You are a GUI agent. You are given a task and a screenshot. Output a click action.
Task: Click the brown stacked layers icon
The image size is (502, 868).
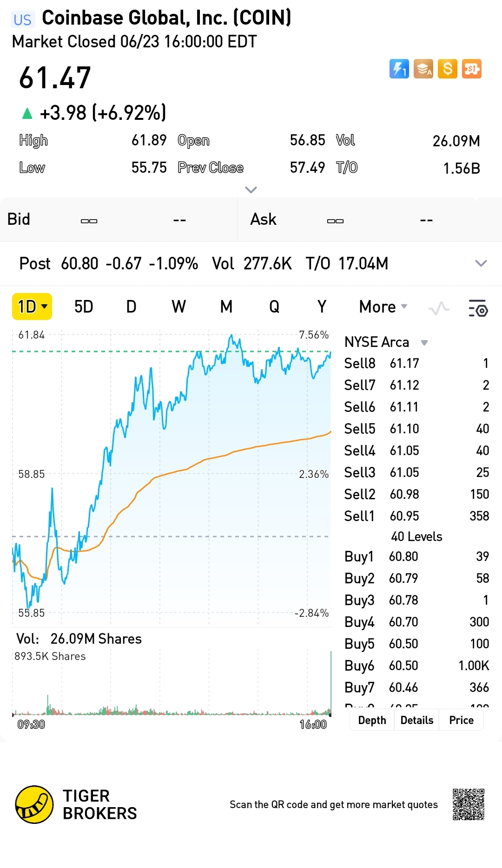(x=423, y=69)
